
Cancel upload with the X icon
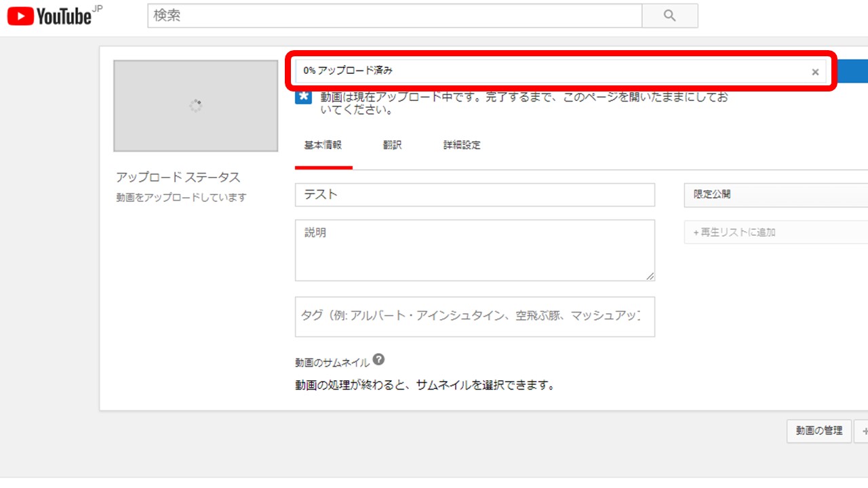[x=815, y=72]
